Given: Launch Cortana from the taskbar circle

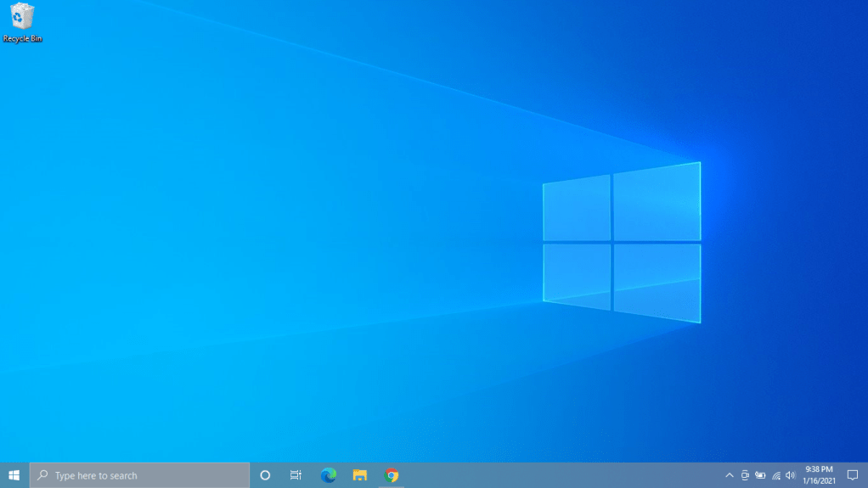Looking at the screenshot, I should tap(265, 475).
